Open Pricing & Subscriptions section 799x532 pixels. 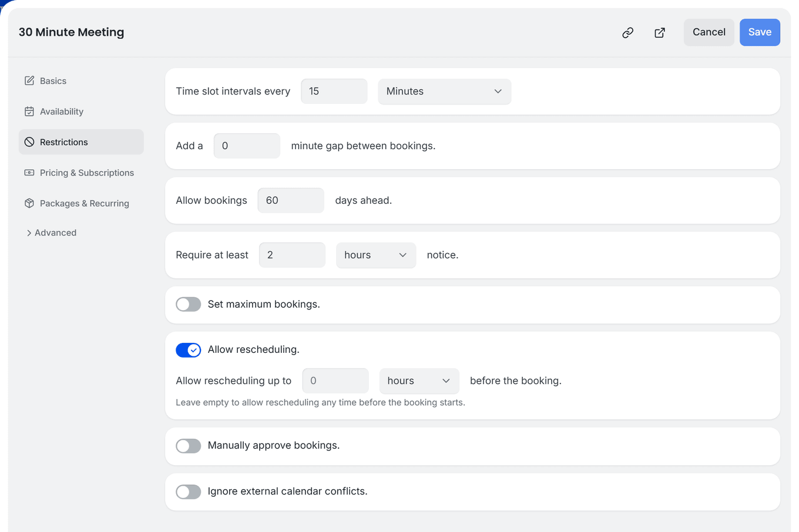coord(81,172)
